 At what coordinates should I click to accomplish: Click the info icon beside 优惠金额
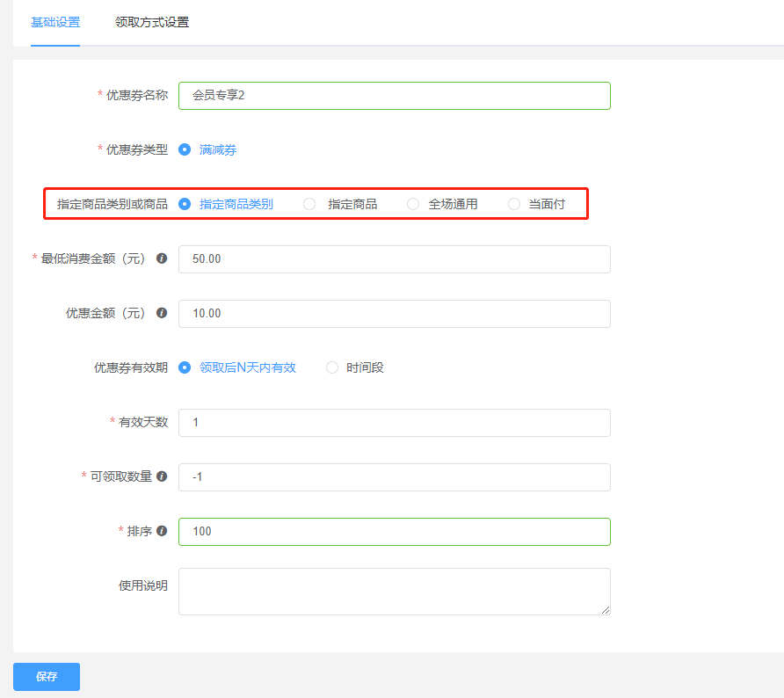coord(162,313)
